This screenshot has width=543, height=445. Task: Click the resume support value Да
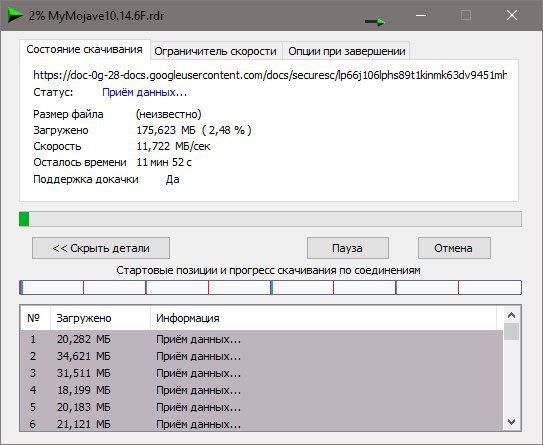[x=172, y=179]
